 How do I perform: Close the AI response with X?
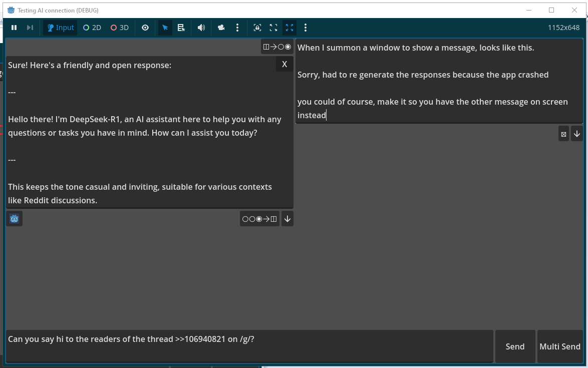[x=284, y=64]
